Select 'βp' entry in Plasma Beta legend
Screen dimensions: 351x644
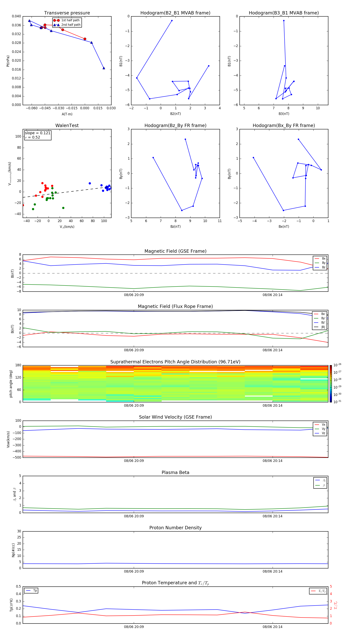pyautogui.click(x=320, y=480)
